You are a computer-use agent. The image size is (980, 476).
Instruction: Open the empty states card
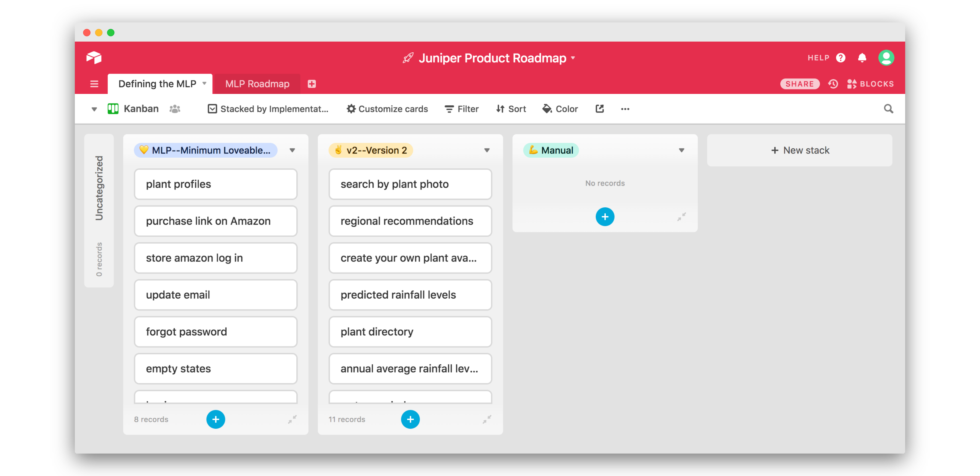coord(215,369)
